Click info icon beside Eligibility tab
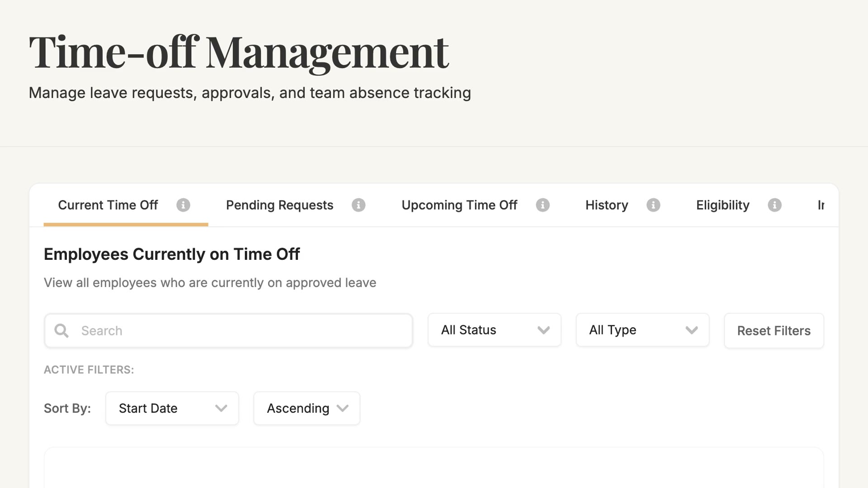 click(x=775, y=205)
